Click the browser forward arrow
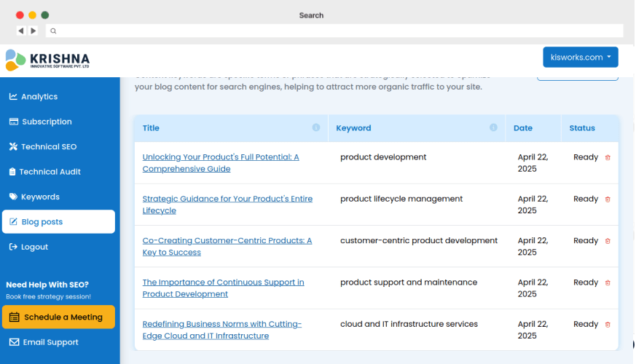636x364 pixels. [x=34, y=31]
